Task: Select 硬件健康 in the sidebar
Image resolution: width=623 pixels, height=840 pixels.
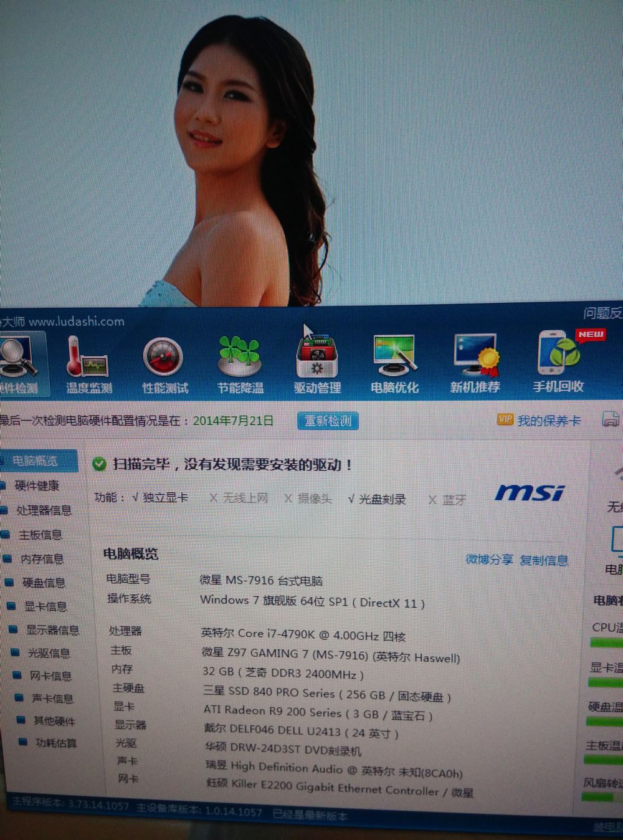Action: 37,485
